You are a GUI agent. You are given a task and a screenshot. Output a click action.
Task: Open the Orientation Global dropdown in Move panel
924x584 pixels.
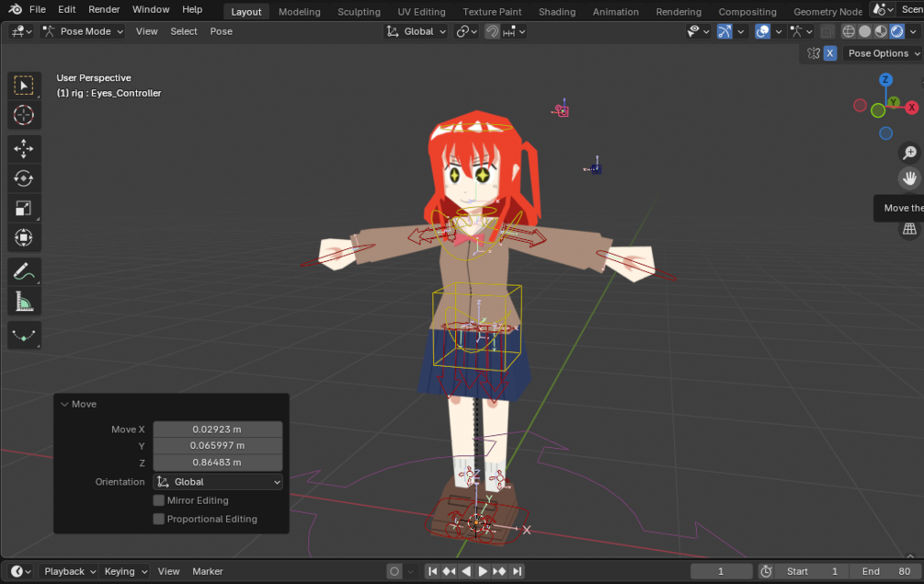click(x=218, y=482)
